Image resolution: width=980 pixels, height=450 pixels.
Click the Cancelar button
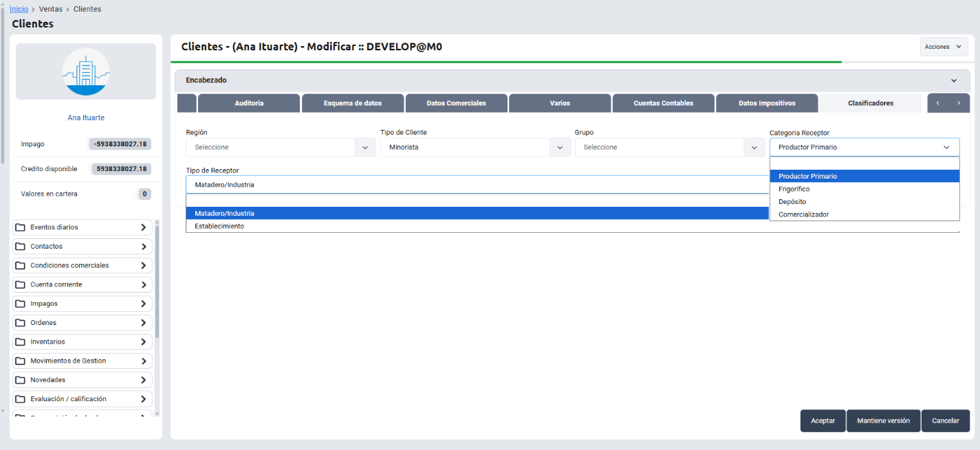point(946,421)
